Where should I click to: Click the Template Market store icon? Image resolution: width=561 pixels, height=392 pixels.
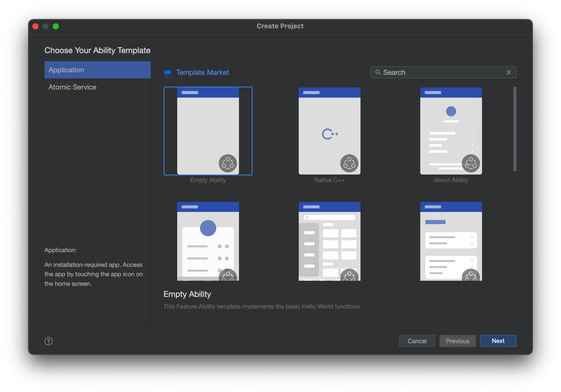(x=168, y=73)
